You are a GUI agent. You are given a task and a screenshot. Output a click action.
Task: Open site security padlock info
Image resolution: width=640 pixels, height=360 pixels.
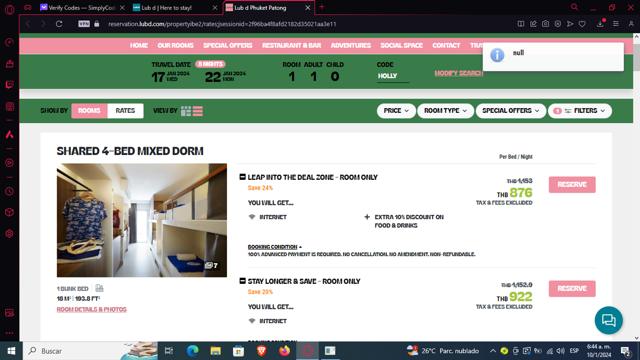pos(97,24)
